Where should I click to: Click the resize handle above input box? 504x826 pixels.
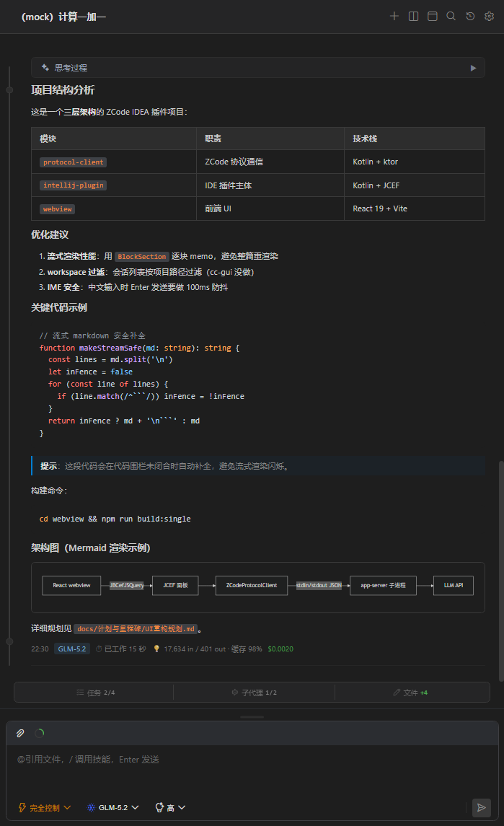tap(252, 717)
